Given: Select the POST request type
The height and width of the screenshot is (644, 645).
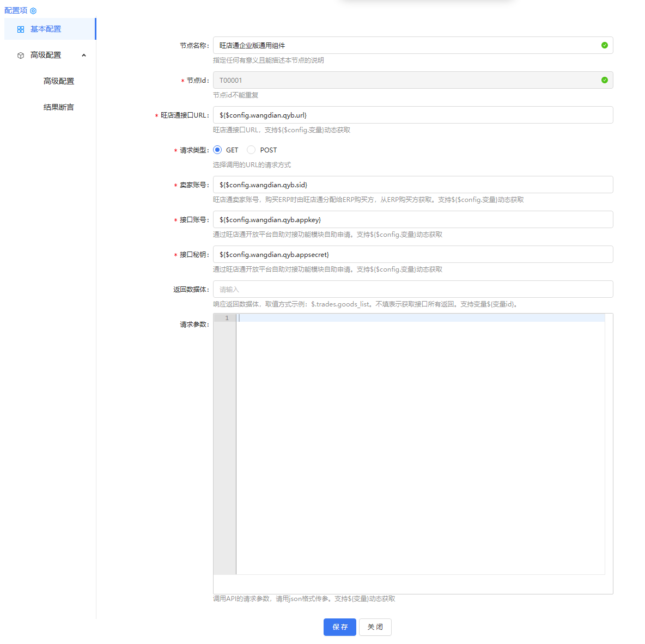Looking at the screenshot, I should coord(251,149).
